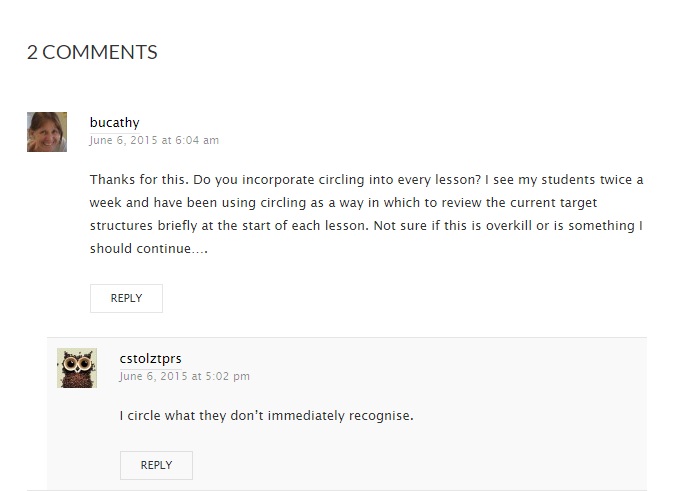
Task: Click the 6:04 am comment timestamp
Action: point(154,140)
